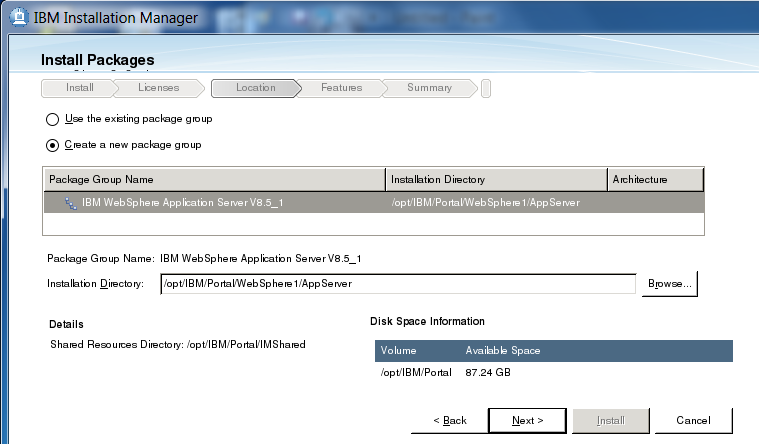Select the IBM WebSphere Application Server V8.5_1 row
759x444 pixels.
pos(374,203)
